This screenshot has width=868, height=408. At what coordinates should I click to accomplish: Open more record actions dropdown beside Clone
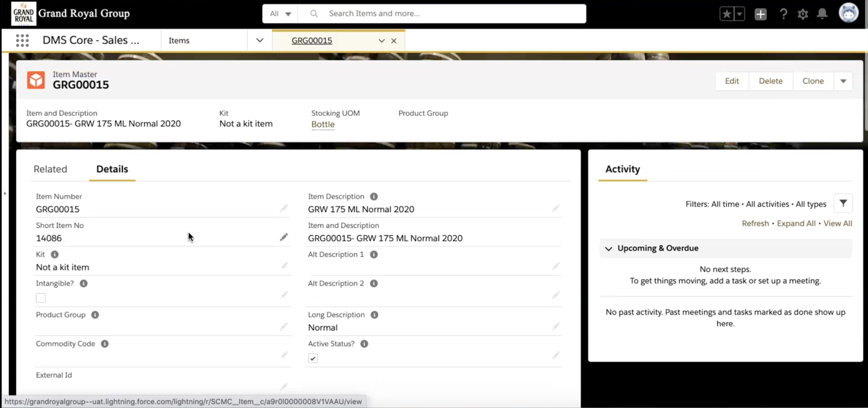click(843, 81)
